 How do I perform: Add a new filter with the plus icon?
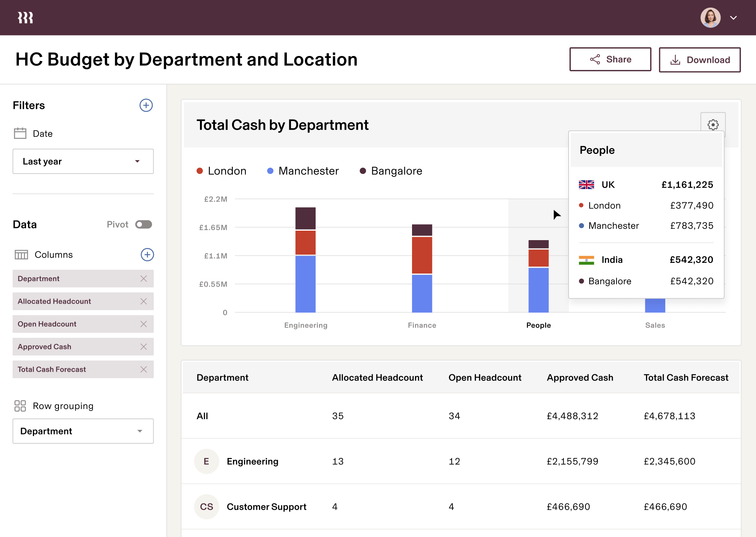(146, 106)
